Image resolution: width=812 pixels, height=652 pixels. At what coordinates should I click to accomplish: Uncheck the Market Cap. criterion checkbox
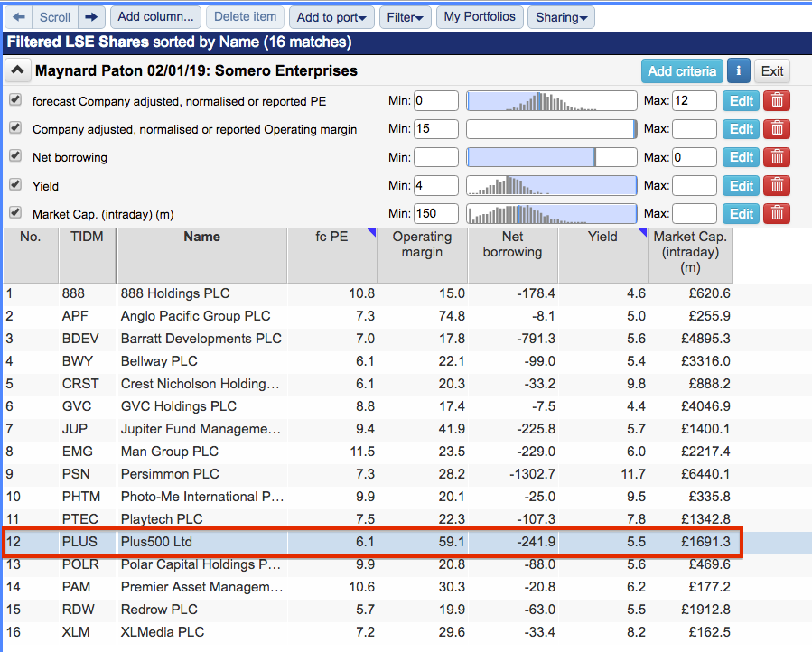tap(15, 212)
